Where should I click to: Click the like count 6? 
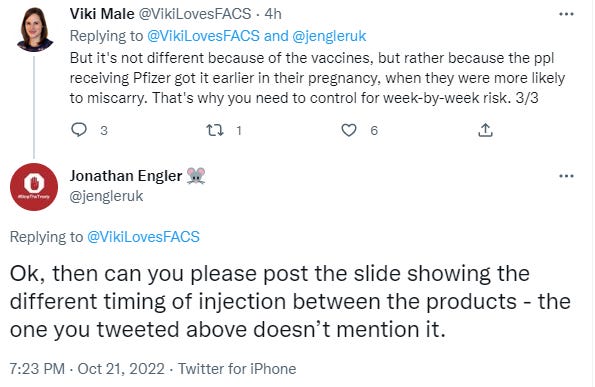[374, 131]
